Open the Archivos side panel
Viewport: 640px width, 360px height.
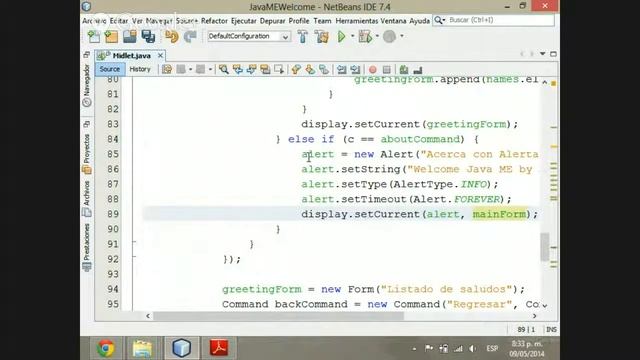point(87,198)
